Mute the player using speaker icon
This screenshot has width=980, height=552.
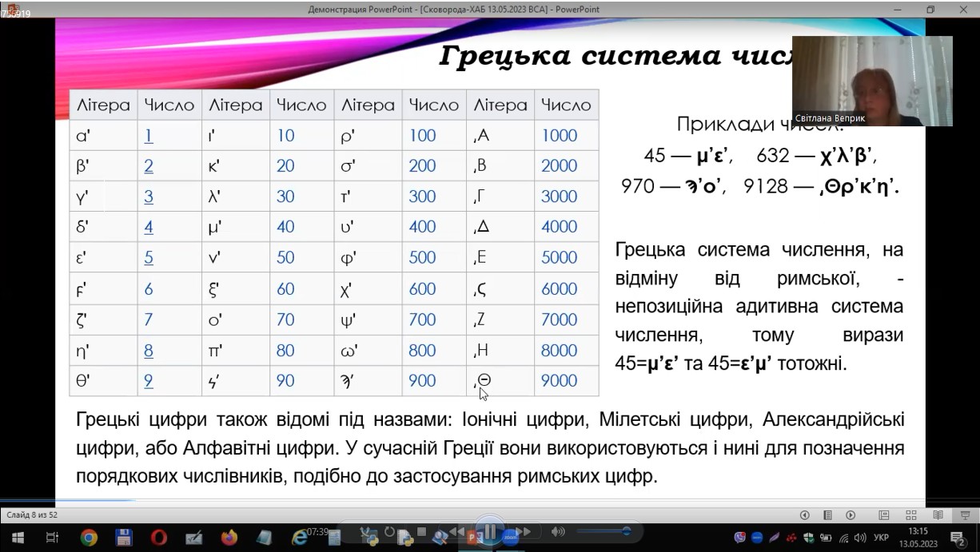point(558,532)
